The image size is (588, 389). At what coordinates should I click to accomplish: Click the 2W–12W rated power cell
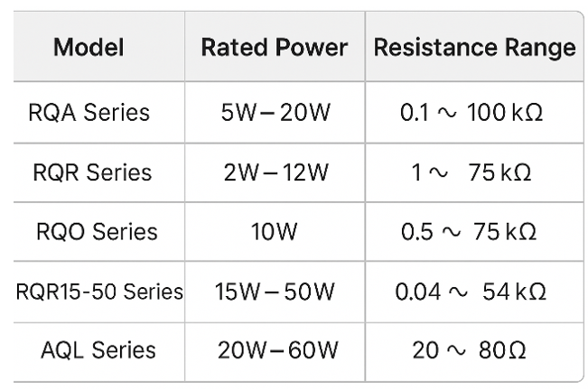coord(275,171)
